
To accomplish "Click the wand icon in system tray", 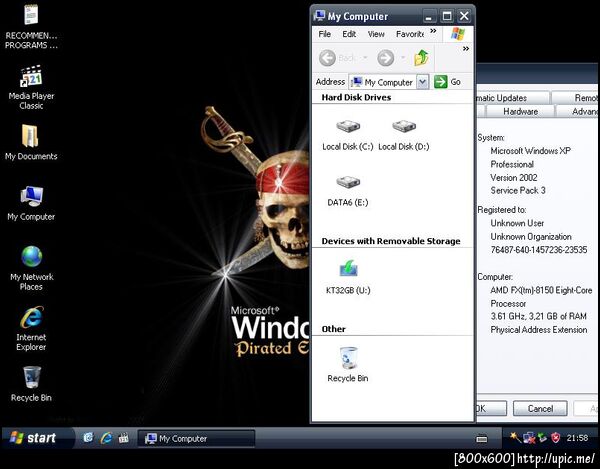I will pyautogui.click(x=515, y=437).
